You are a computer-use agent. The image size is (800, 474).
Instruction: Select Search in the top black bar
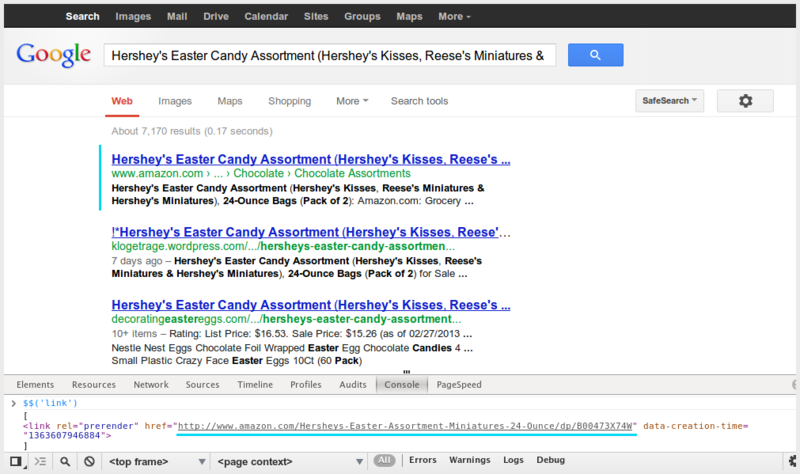point(82,16)
